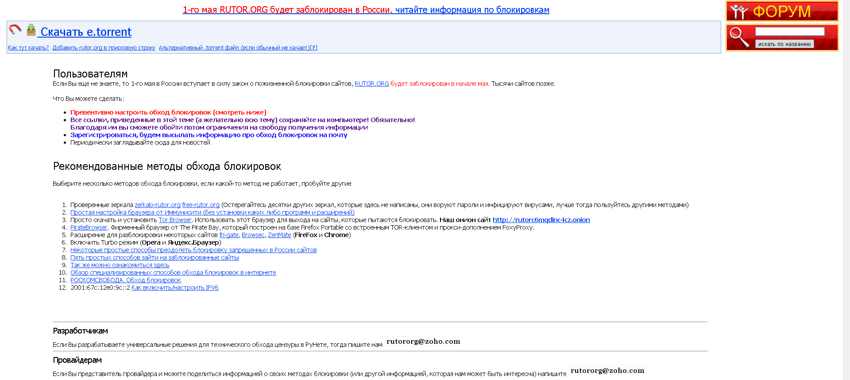
Task: Click 'Так же можно ознакомиться здесь'
Action: tap(120, 265)
